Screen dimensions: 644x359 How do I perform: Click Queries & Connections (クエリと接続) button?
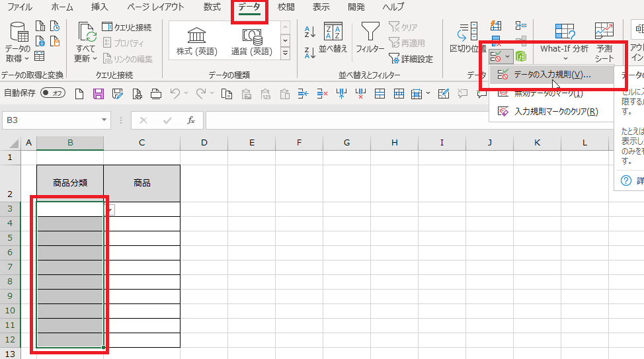pos(126,27)
